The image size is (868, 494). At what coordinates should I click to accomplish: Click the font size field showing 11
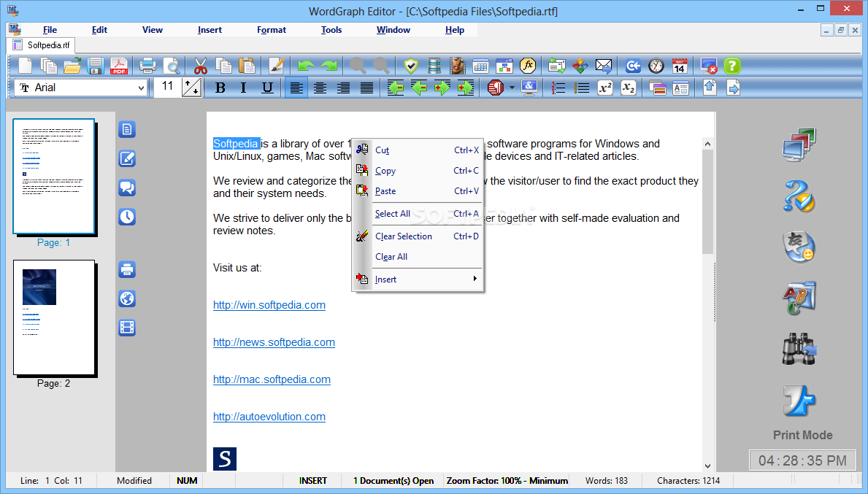coord(167,87)
